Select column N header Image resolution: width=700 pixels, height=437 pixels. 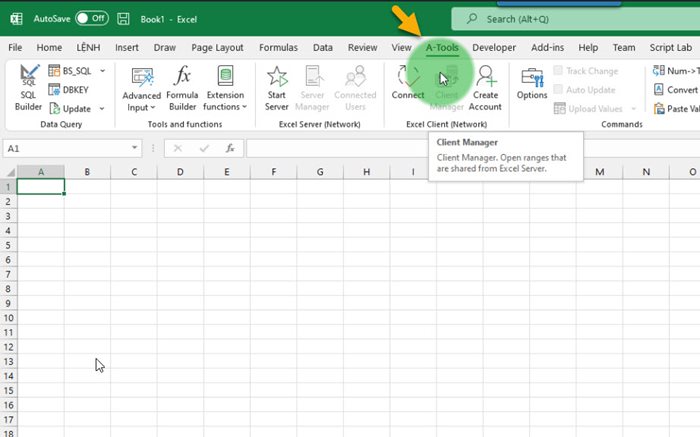click(x=646, y=172)
